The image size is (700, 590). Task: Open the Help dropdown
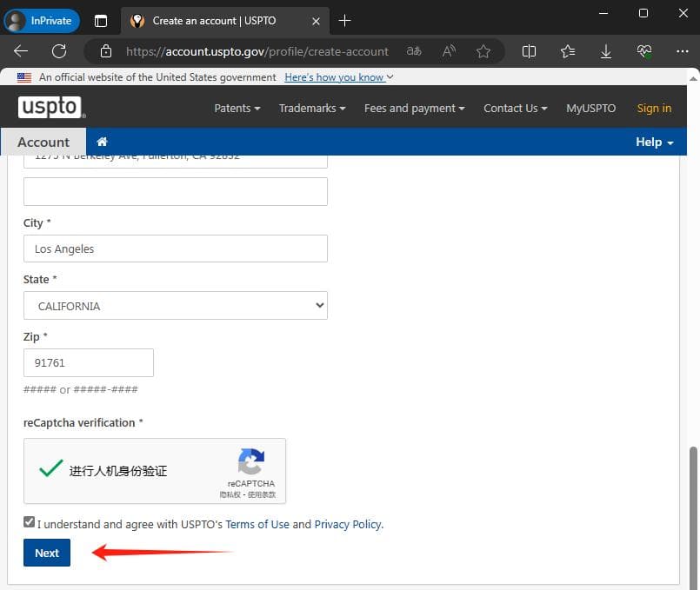[x=654, y=143]
